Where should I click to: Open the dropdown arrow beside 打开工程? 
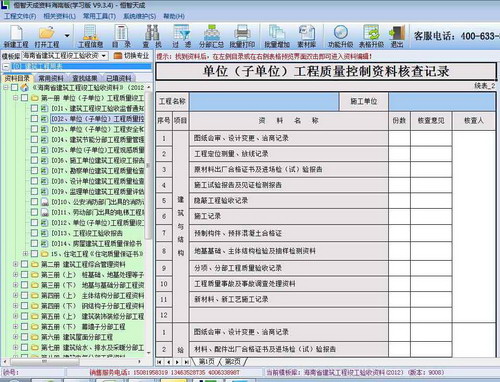(x=67, y=35)
